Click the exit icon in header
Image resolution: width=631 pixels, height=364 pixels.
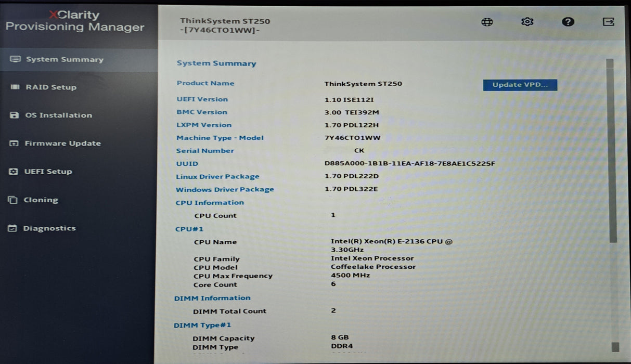(x=608, y=22)
